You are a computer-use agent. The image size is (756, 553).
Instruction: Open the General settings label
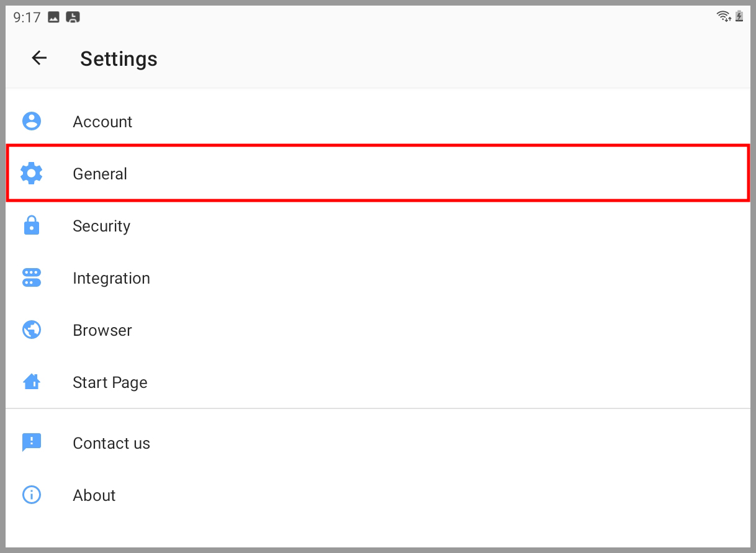[100, 174]
